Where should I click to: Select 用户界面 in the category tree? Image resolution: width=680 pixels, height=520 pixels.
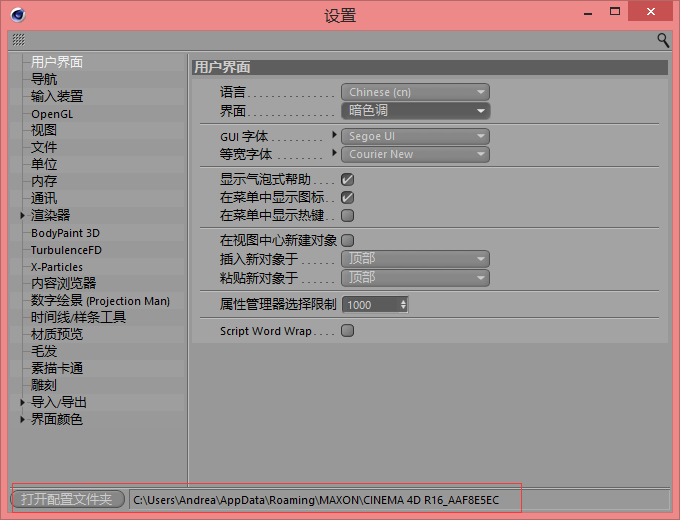pos(57,62)
